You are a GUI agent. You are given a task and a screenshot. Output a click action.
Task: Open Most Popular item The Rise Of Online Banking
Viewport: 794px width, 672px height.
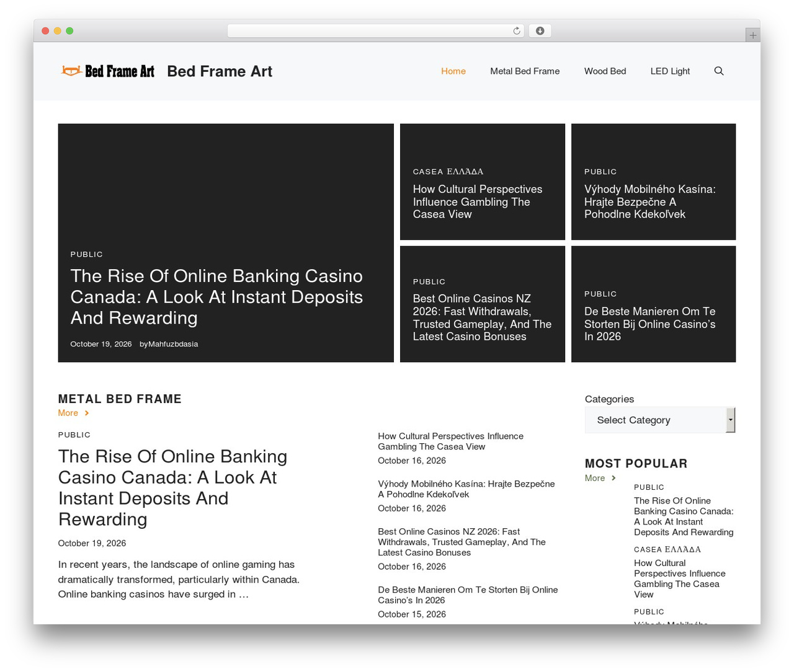tap(684, 516)
